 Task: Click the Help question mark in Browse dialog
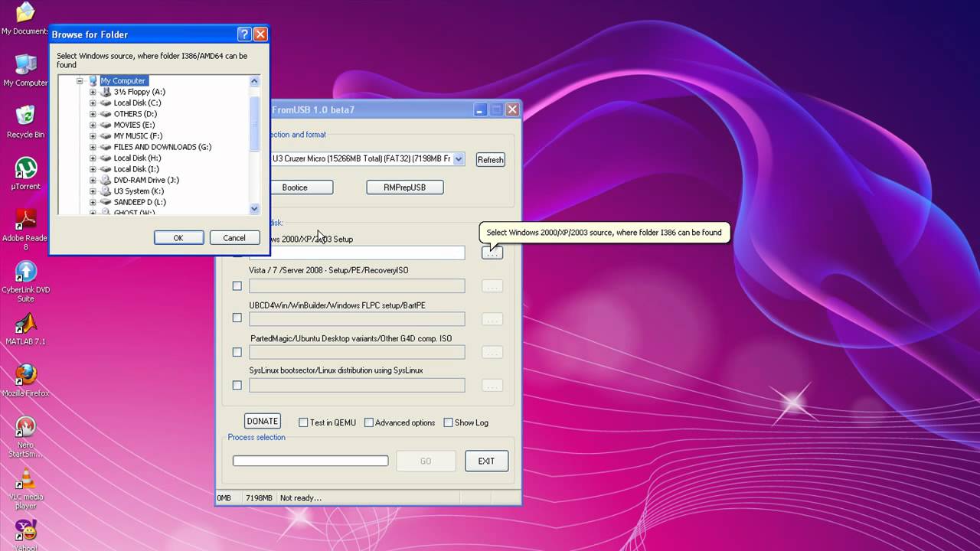coord(244,34)
